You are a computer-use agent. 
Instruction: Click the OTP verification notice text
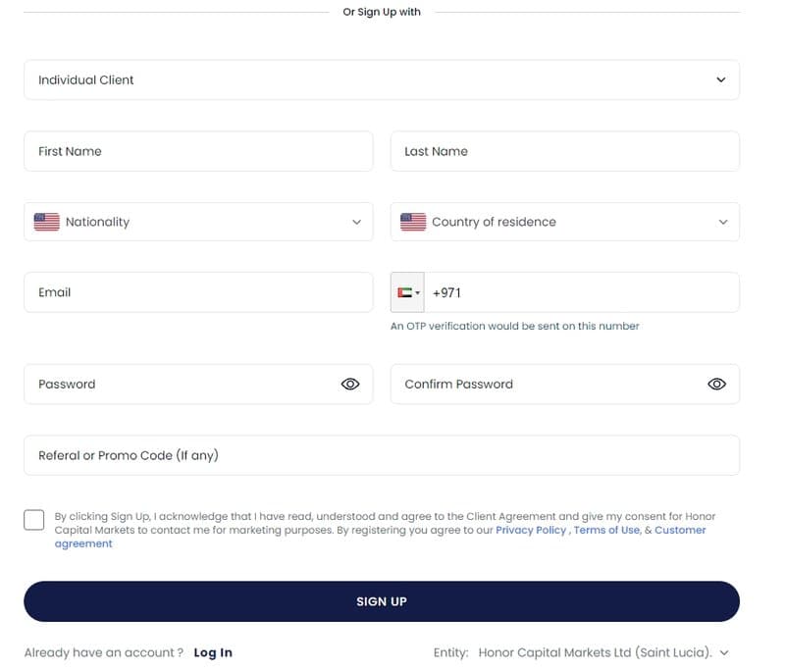[x=514, y=327]
